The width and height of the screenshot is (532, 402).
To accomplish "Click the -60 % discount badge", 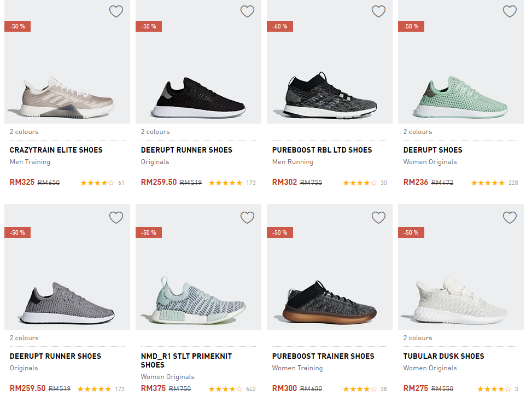I will [280, 26].
